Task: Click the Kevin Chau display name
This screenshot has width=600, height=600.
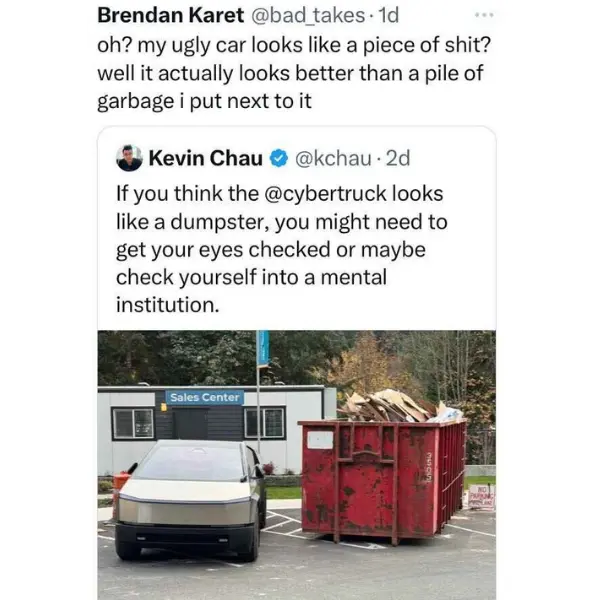Action: pyautogui.click(x=206, y=158)
